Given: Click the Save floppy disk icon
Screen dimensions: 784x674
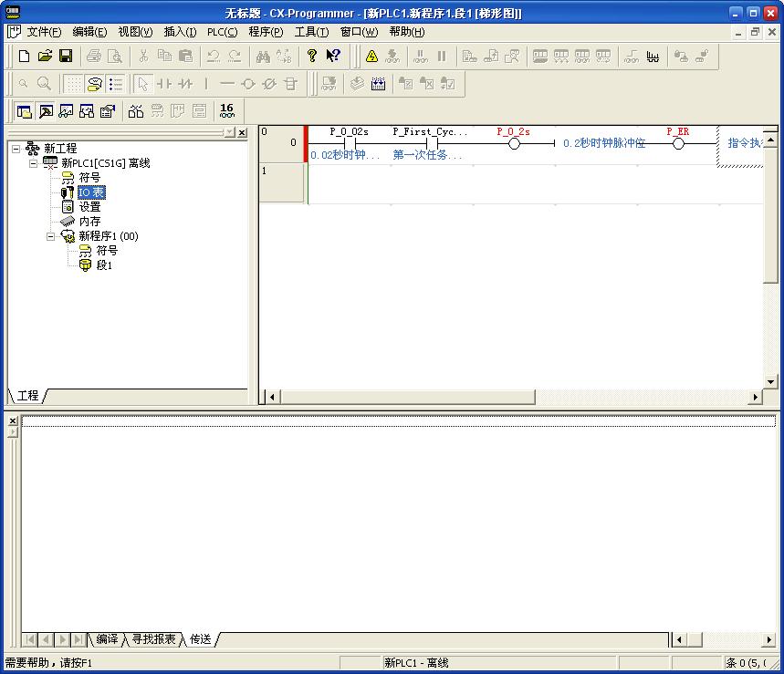Looking at the screenshot, I should (66, 57).
